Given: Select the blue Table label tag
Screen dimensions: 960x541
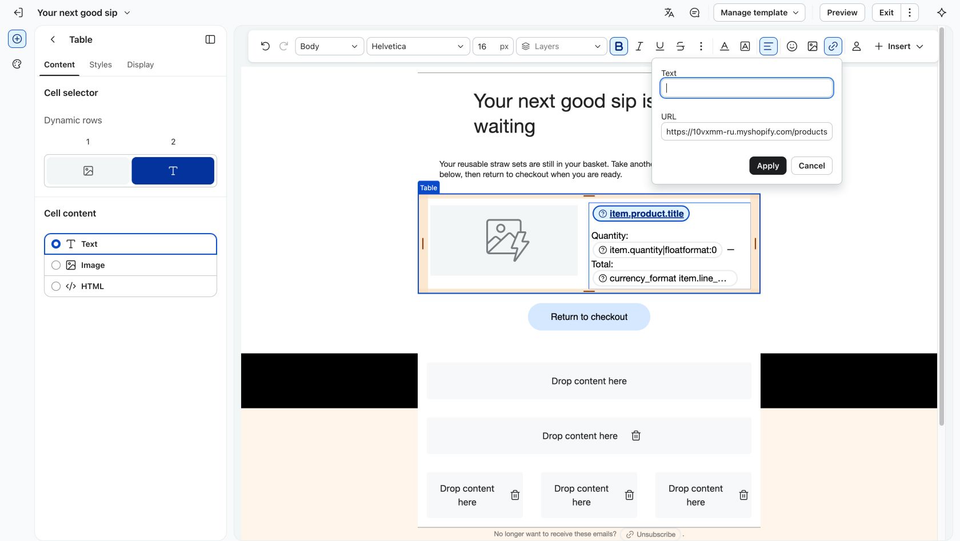Looking at the screenshot, I should [x=429, y=188].
